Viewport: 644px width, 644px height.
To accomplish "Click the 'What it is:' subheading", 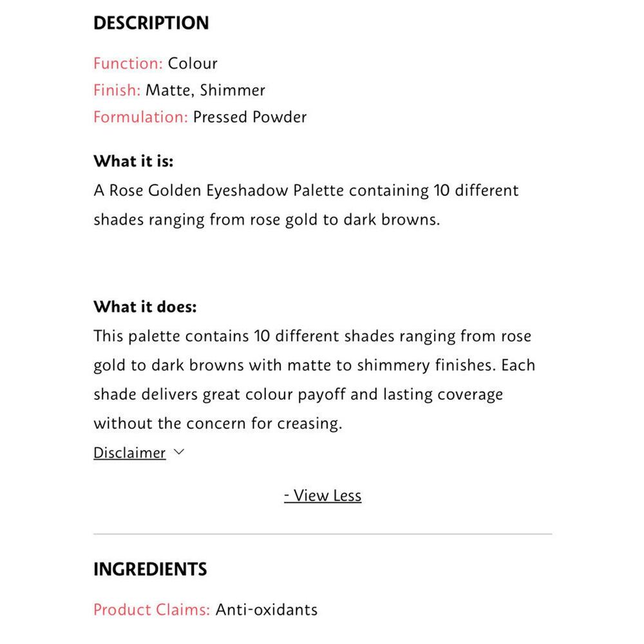I will tap(133, 161).
